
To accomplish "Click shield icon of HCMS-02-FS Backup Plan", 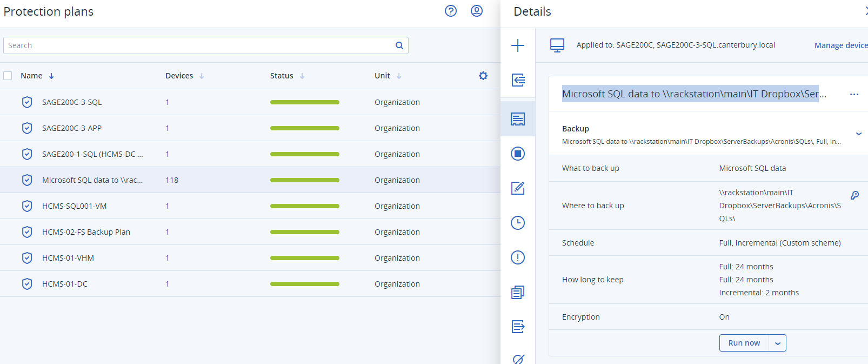I will (27, 232).
